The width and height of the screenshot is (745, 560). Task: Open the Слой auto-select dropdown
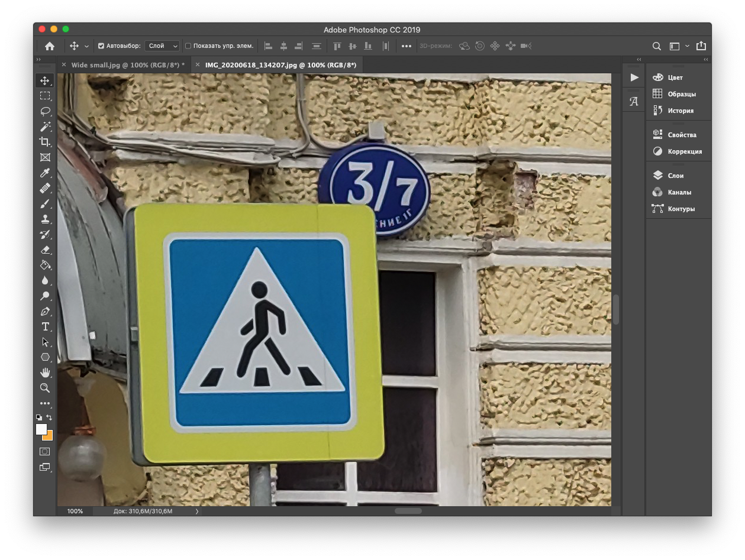coord(162,46)
